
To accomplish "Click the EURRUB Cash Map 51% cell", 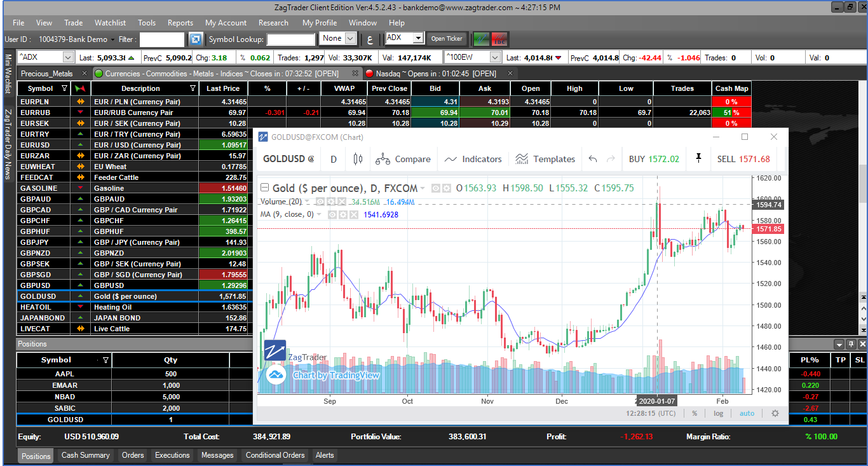I will pos(732,113).
